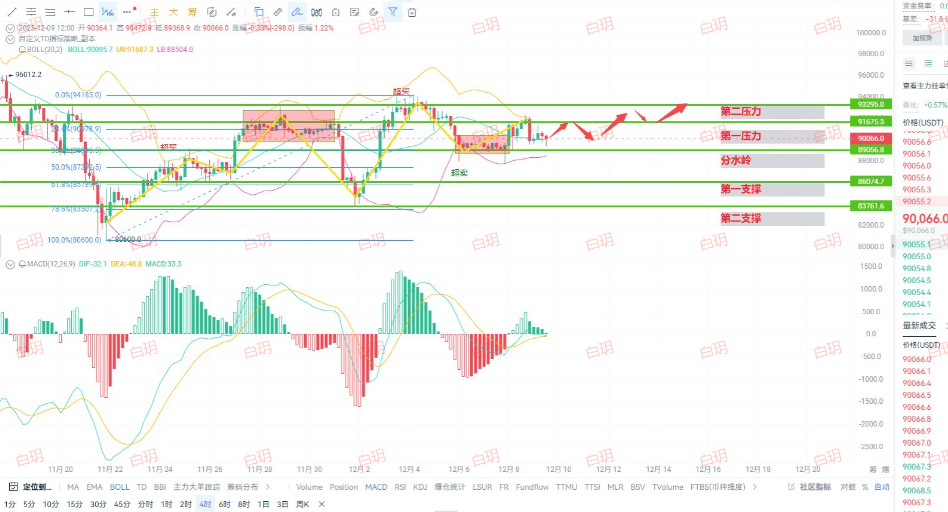The height and width of the screenshot is (512, 948).
Task: Click the lock drawings icon
Action: (x=336, y=12)
